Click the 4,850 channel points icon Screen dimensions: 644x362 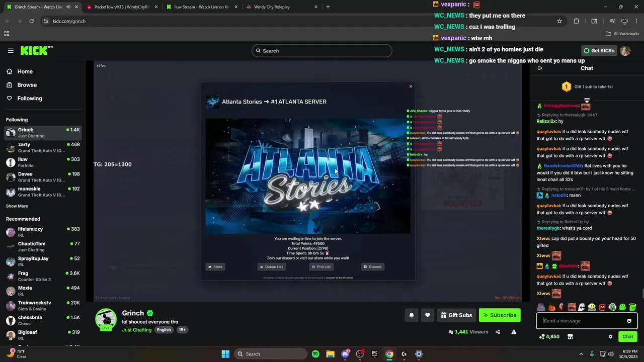coord(549,336)
